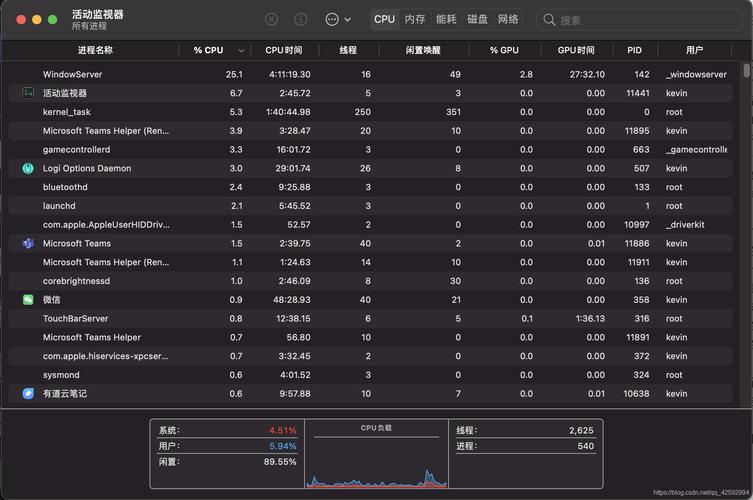Image resolution: width=753 pixels, height=500 pixels.
Task: Sort by % GPU column header
Action: [504, 50]
